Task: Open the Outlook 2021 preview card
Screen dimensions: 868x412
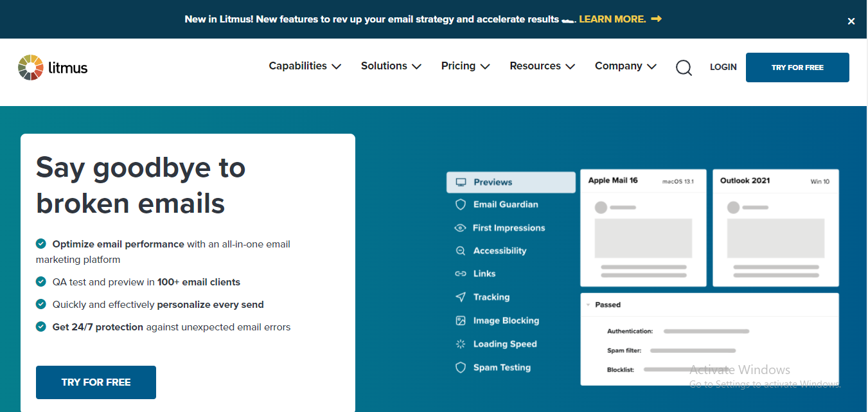Action: pos(775,228)
